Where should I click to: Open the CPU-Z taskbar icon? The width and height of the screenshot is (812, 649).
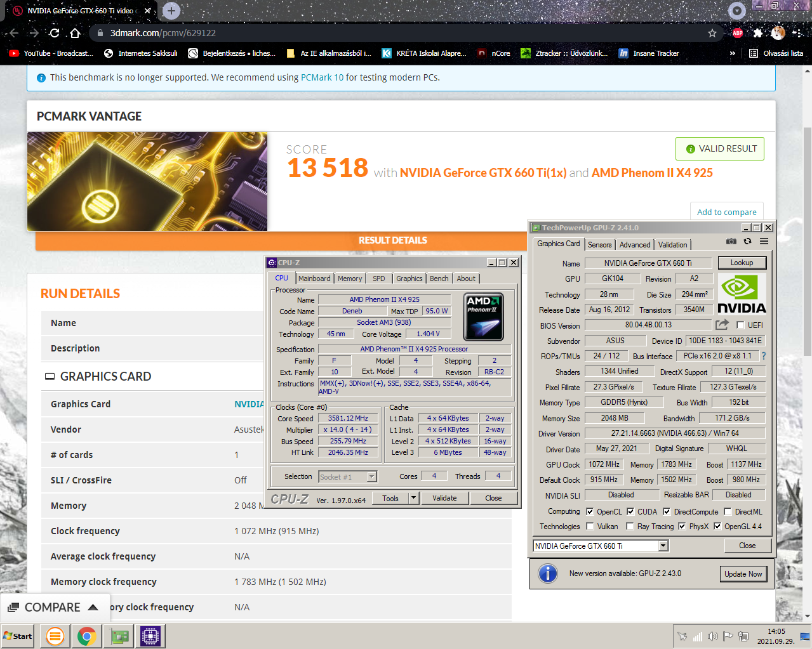click(150, 636)
